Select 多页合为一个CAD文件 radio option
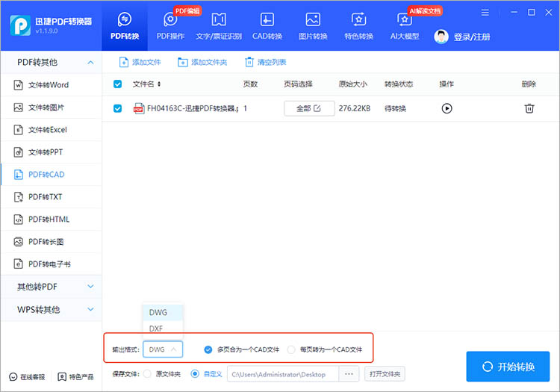 pyautogui.click(x=208, y=349)
